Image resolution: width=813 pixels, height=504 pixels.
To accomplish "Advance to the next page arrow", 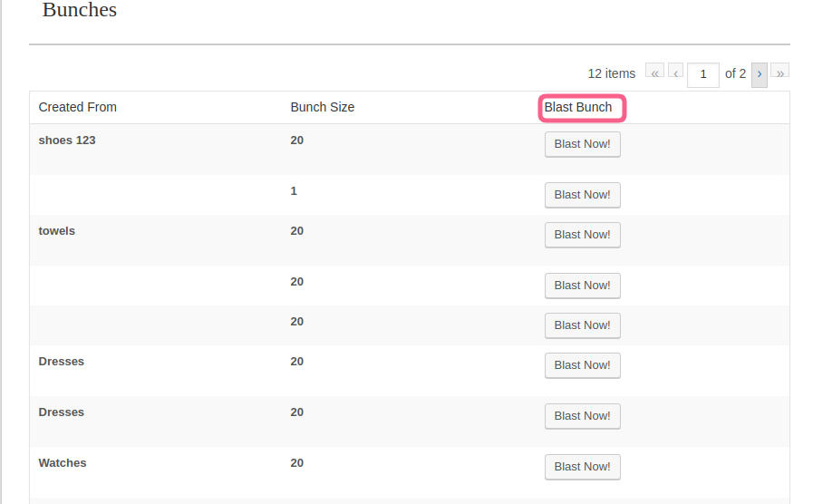I will point(760,73).
